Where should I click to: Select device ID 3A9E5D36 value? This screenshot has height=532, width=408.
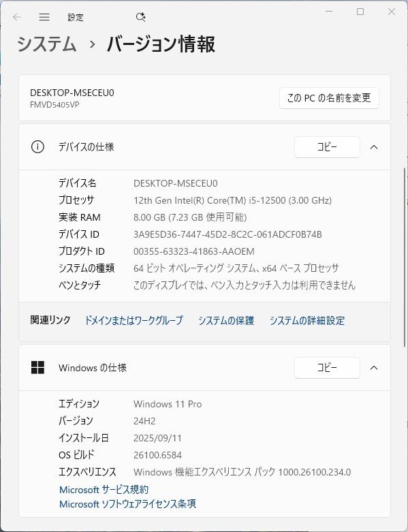click(227, 234)
